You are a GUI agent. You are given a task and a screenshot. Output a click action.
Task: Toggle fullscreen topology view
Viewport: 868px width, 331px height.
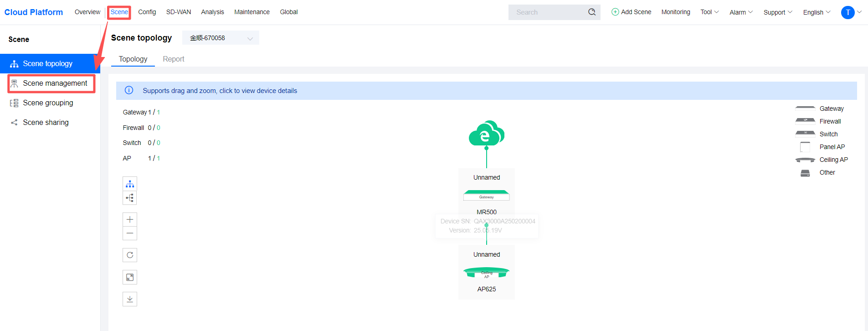click(x=130, y=277)
